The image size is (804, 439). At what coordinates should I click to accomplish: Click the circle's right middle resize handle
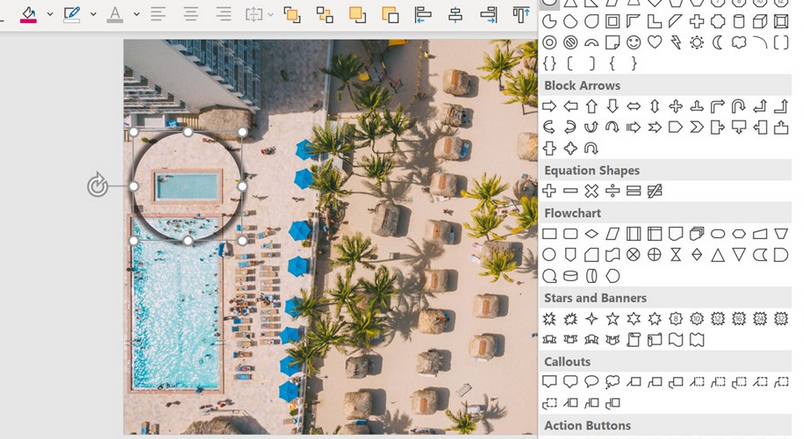[243, 186]
